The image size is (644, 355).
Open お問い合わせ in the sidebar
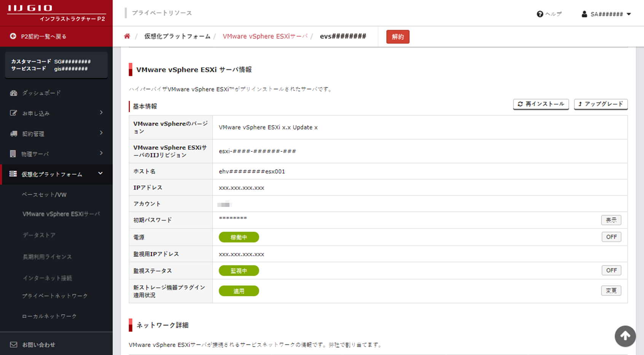(38, 345)
